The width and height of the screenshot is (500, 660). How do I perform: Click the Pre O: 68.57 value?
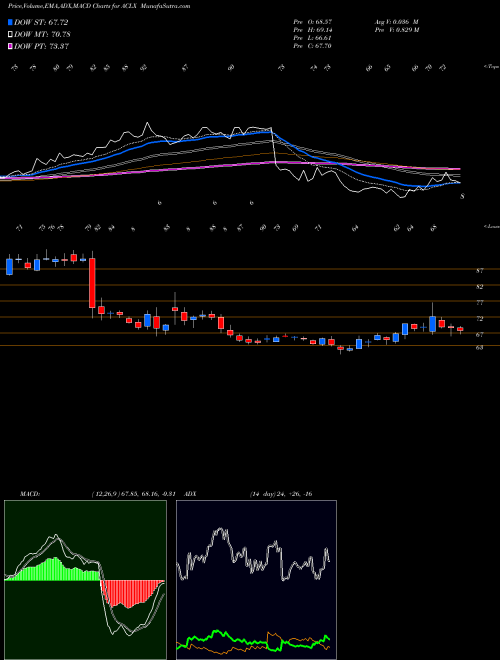click(313, 21)
